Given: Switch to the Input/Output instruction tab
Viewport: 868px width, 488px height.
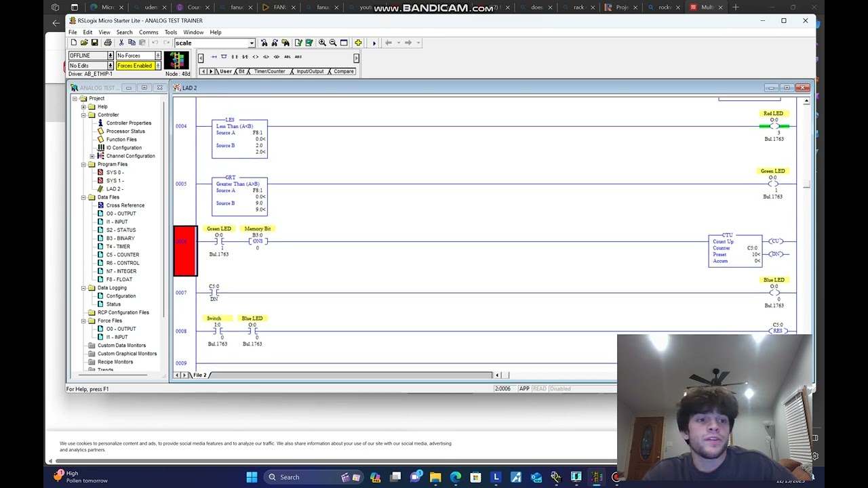Looking at the screenshot, I should tap(310, 71).
